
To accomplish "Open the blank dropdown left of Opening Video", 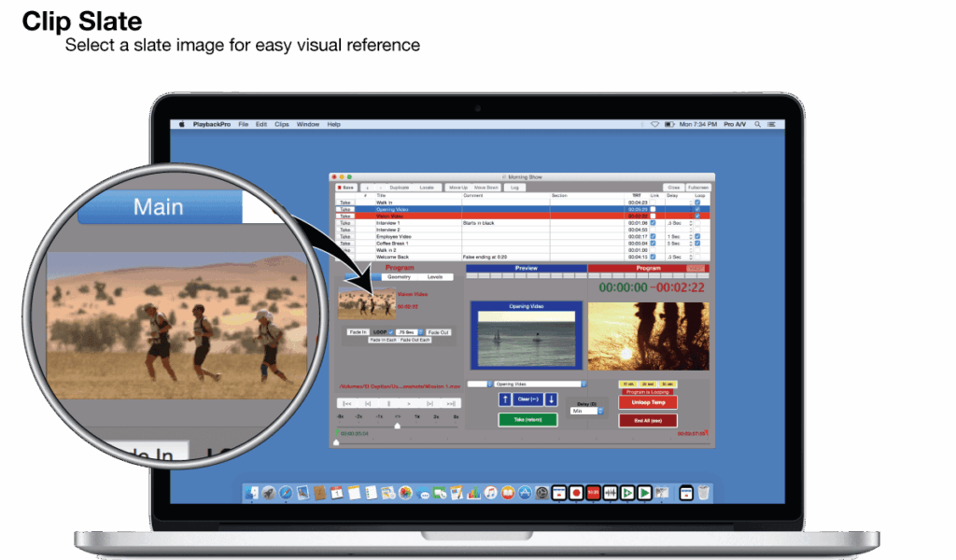I will pyautogui.click(x=480, y=384).
